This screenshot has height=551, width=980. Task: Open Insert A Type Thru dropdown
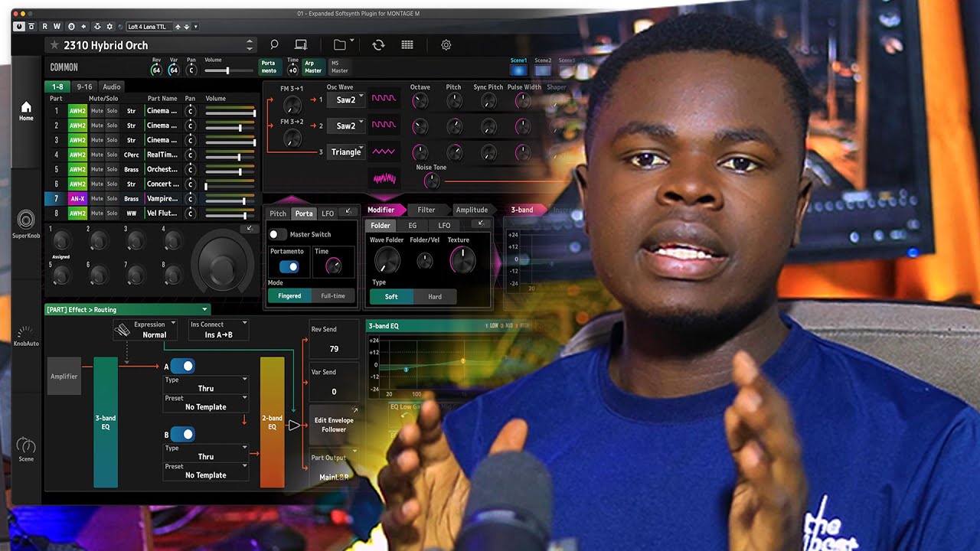(206, 384)
